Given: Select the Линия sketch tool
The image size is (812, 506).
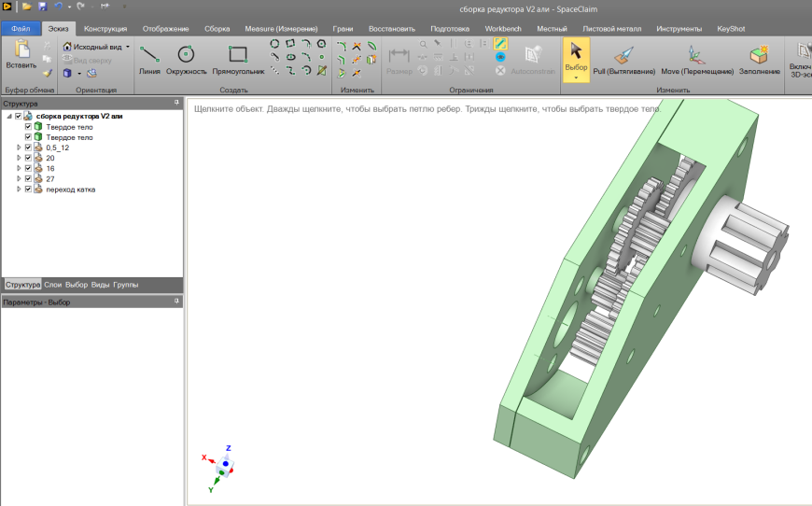Looking at the screenshot, I should (149, 59).
